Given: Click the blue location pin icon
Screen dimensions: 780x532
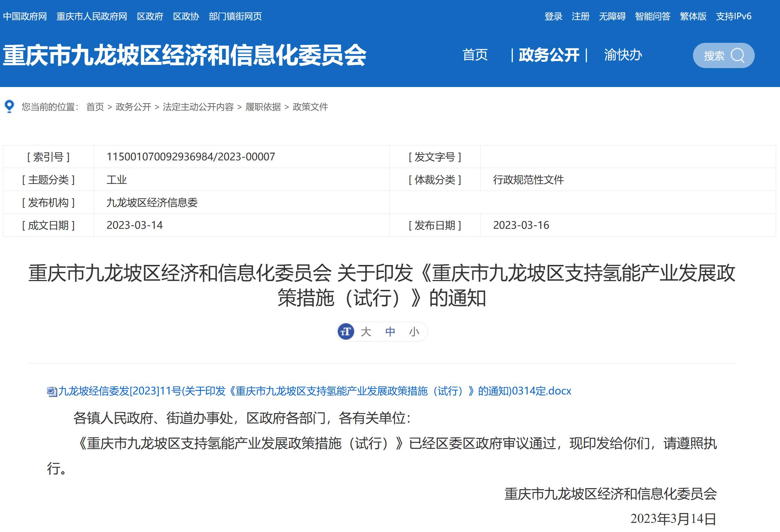Looking at the screenshot, I should point(9,106).
